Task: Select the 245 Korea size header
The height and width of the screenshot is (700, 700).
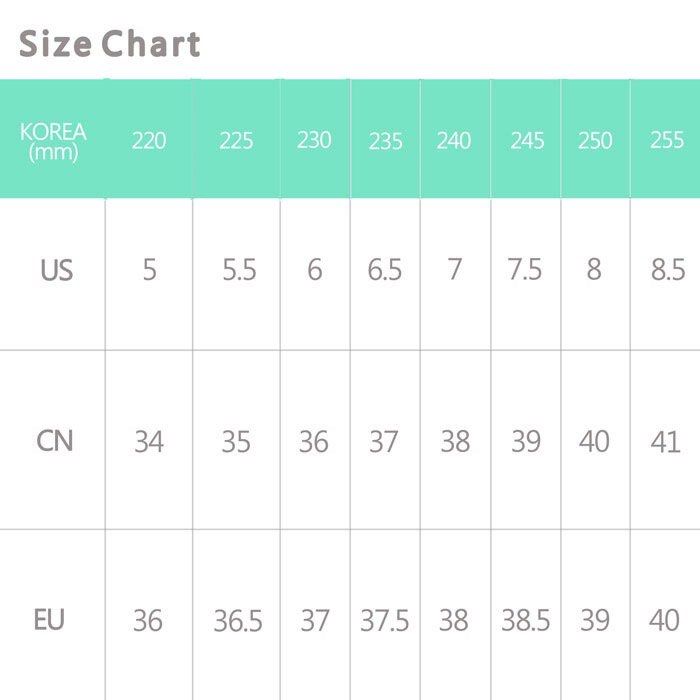Action: 527,141
